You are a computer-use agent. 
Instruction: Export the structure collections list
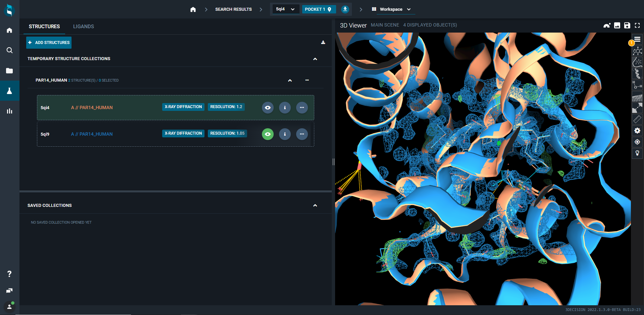click(323, 42)
